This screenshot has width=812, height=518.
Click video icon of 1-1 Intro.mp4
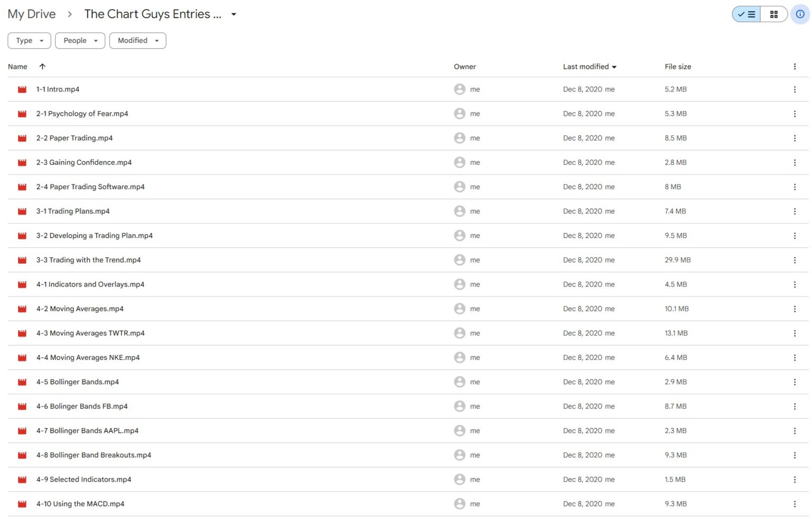22,90
